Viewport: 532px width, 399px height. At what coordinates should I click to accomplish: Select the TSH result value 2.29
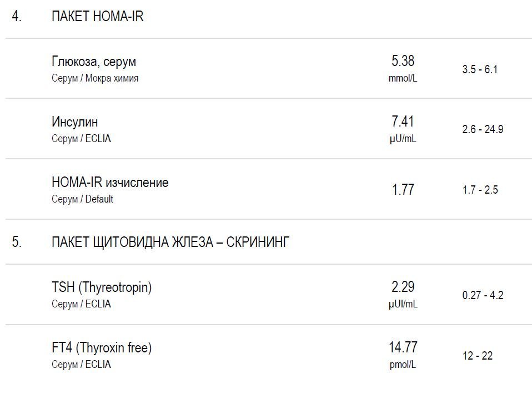(x=403, y=287)
